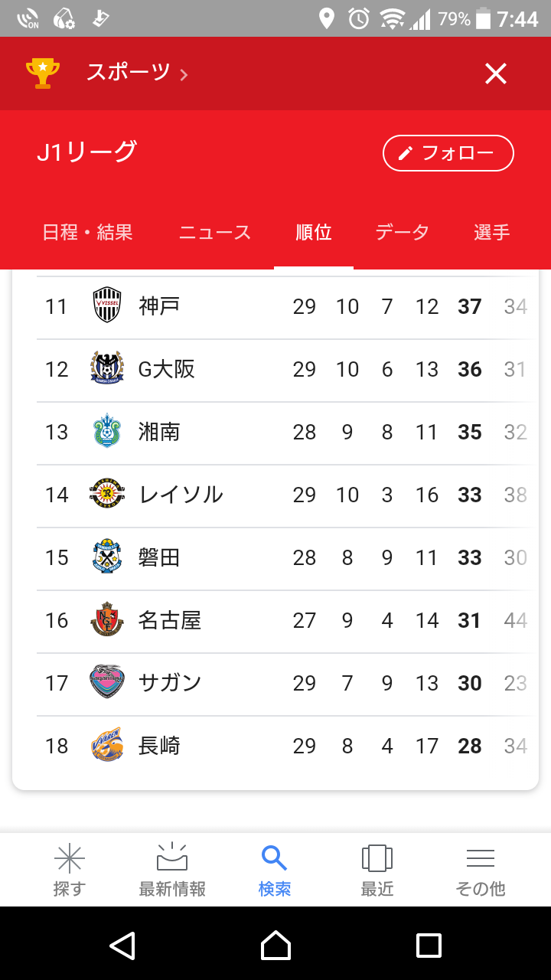Open 最新情報 in the bottom bar

point(172,870)
